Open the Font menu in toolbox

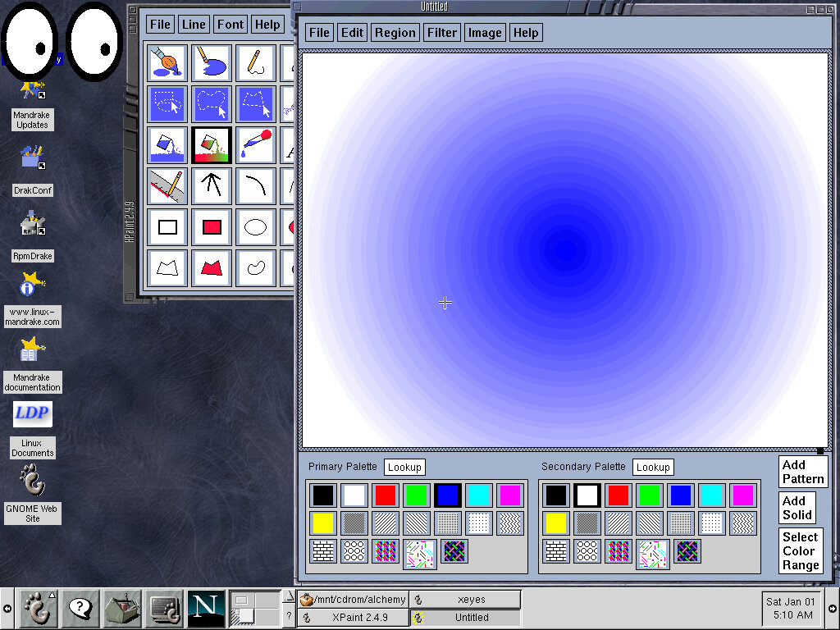coord(230,25)
